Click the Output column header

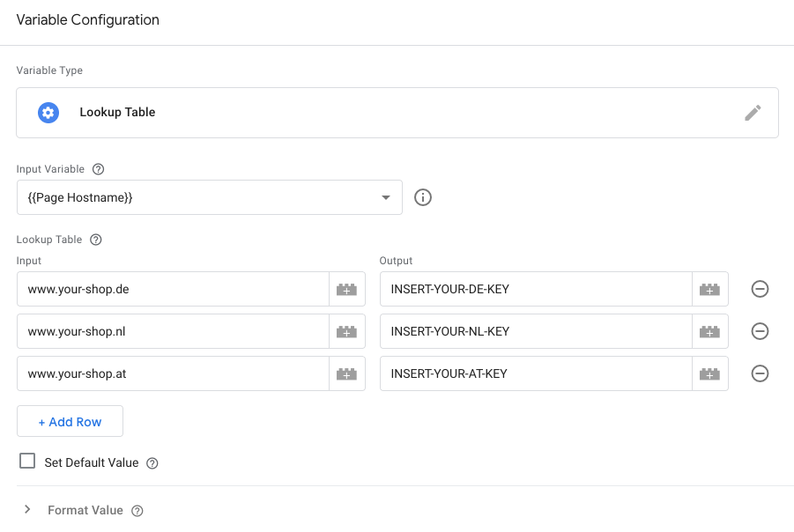396,261
